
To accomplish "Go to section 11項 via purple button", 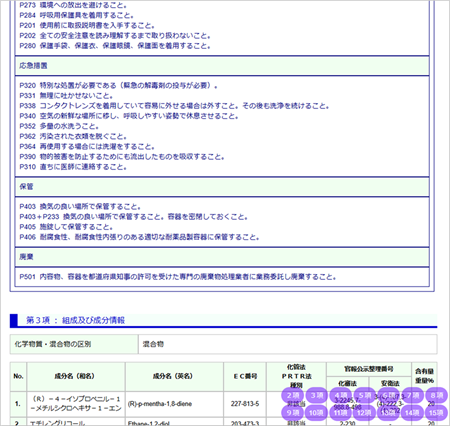I will (341, 412).
